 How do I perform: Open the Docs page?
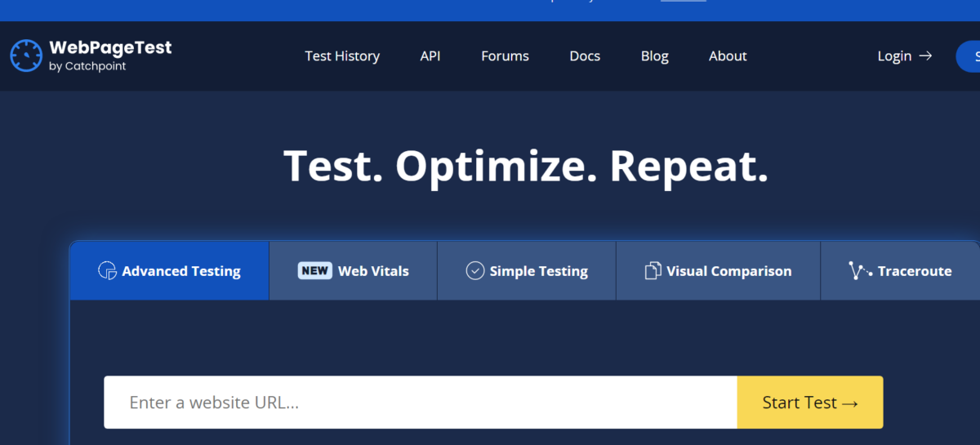(585, 56)
